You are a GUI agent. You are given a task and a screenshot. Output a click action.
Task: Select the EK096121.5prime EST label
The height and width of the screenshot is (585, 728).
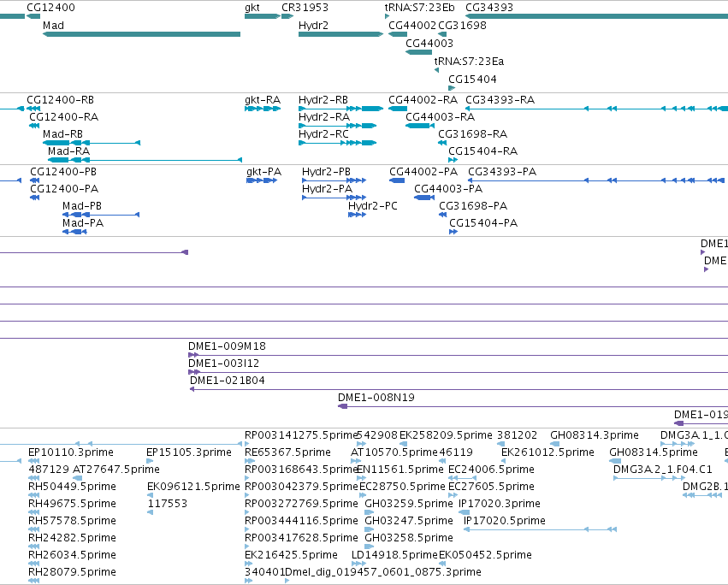[193, 487]
